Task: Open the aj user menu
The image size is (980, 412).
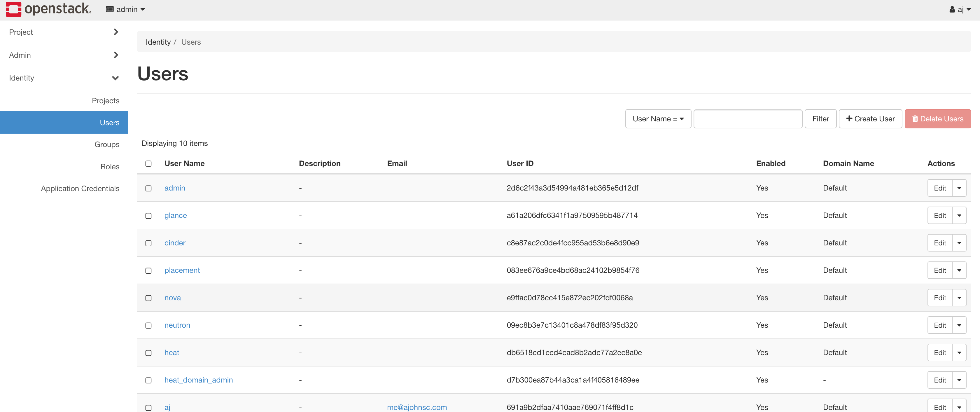Action: 960,9
